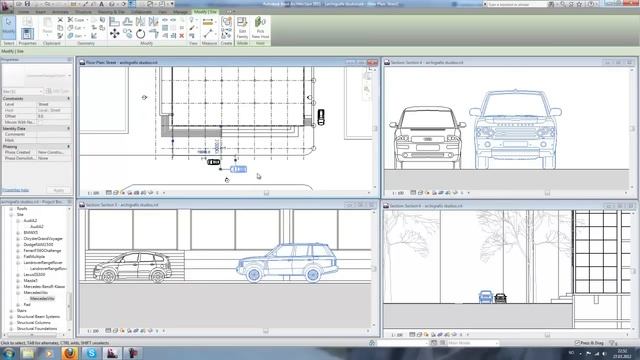Image resolution: width=640 pixels, height=360 pixels.
Task: Click the Apply button in Properties
Action: pos(59,190)
